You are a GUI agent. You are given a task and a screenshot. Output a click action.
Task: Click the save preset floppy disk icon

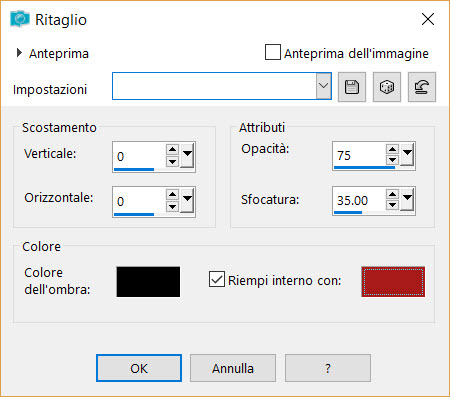(352, 87)
